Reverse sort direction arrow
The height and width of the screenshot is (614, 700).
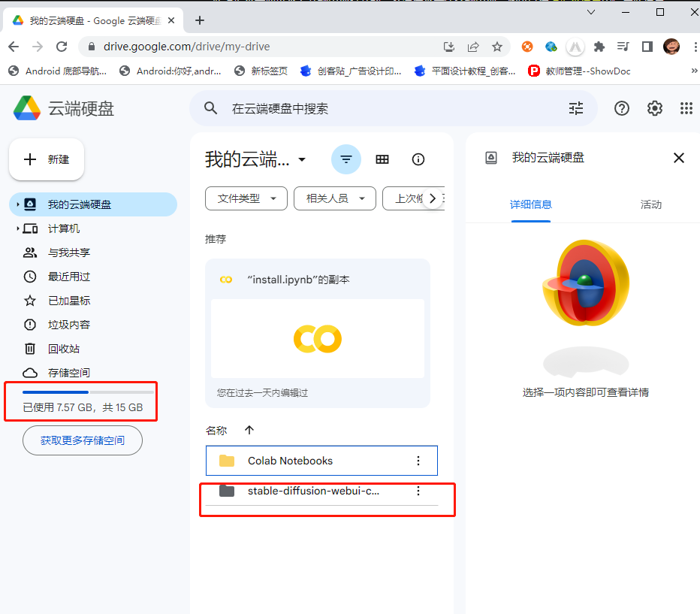249,430
